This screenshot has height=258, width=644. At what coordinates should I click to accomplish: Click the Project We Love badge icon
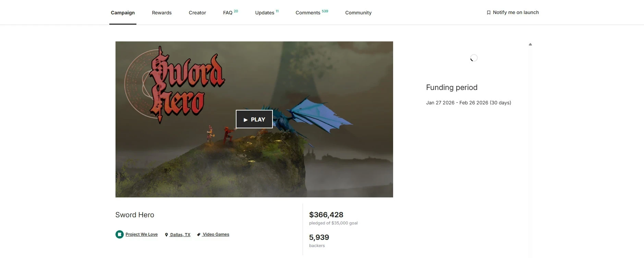[x=119, y=234]
